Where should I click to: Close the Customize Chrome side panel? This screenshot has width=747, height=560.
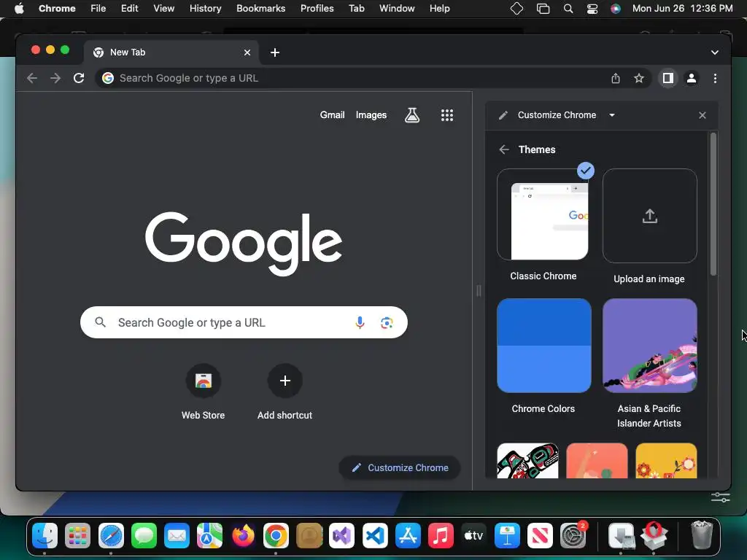(703, 115)
